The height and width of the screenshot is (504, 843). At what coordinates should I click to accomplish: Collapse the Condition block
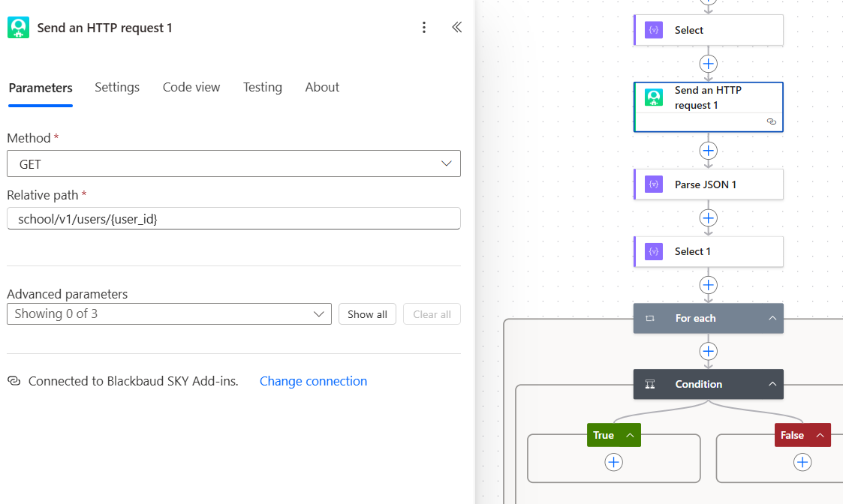[772, 384]
